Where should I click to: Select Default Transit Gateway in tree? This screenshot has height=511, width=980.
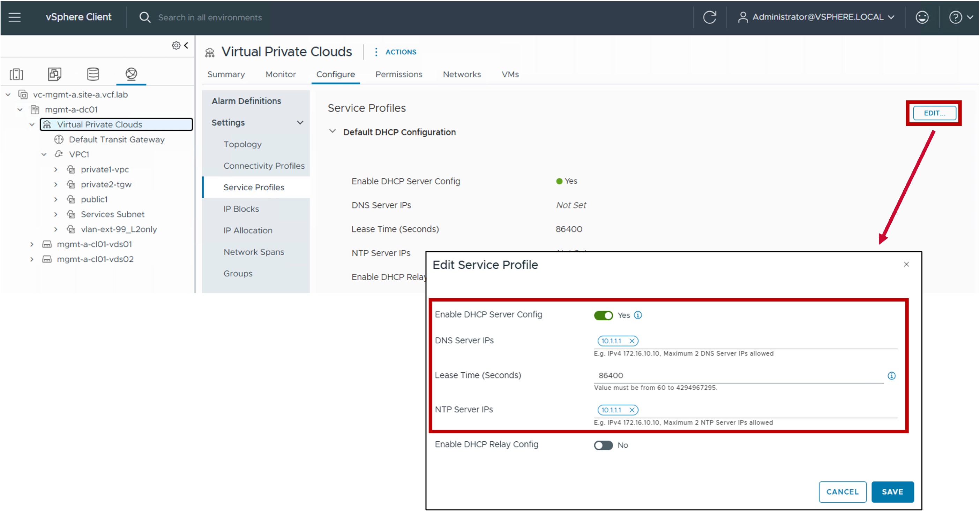click(x=117, y=139)
